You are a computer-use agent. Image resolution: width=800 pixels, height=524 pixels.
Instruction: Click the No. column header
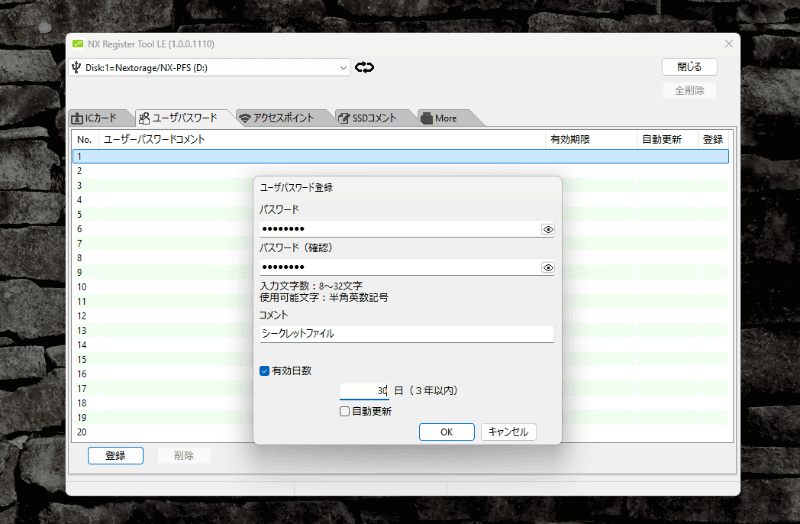pyautogui.click(x=86, y=139)
